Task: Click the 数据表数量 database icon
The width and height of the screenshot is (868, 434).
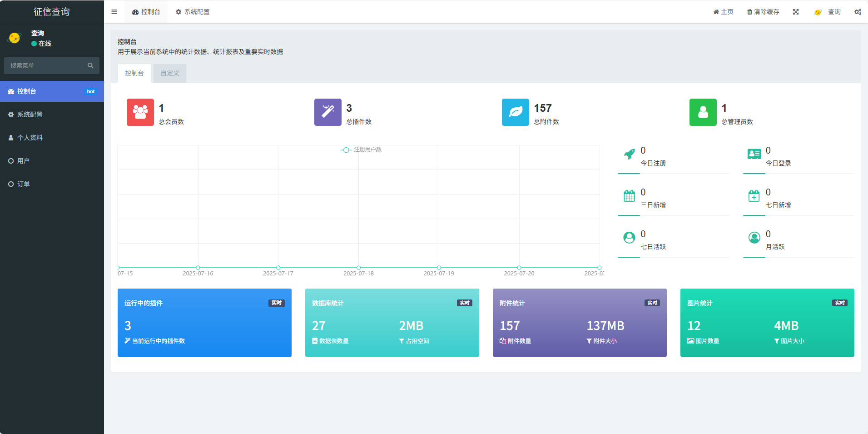Action: tap(315, 341)
